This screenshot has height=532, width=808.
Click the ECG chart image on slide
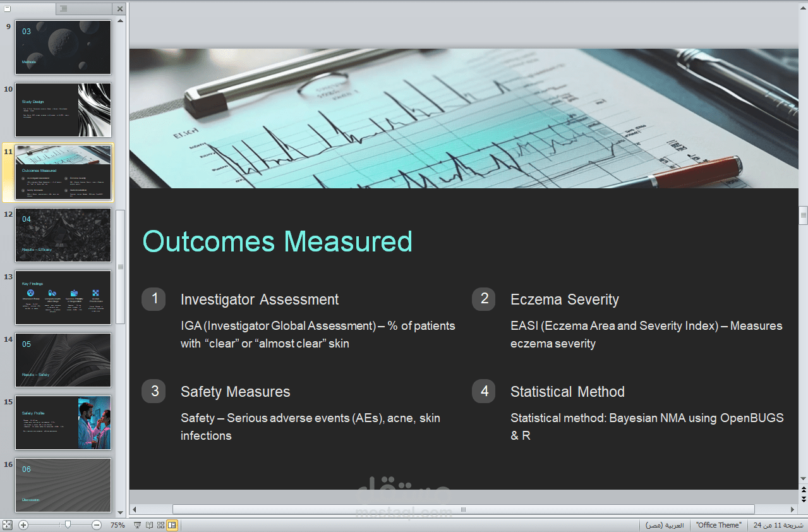[464, 118]
